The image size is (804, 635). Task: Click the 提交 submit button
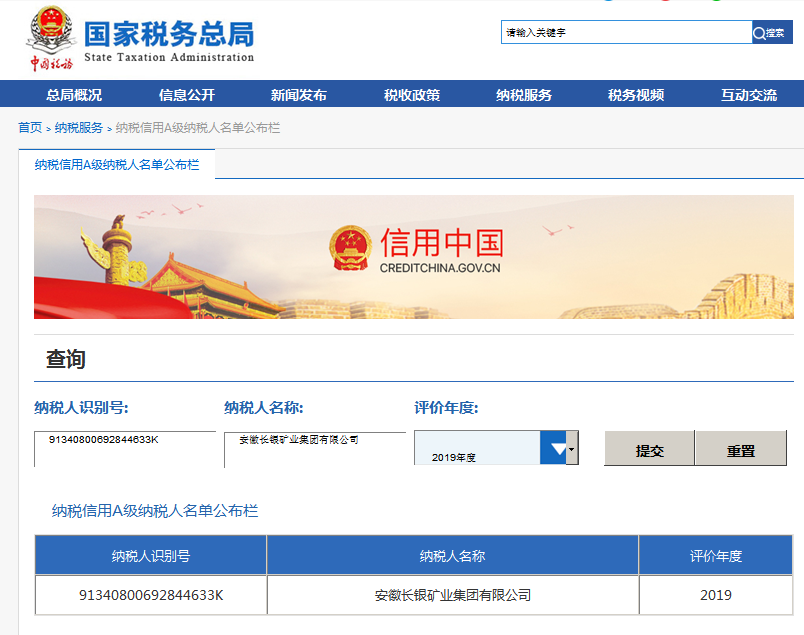[x=649, y=448]
